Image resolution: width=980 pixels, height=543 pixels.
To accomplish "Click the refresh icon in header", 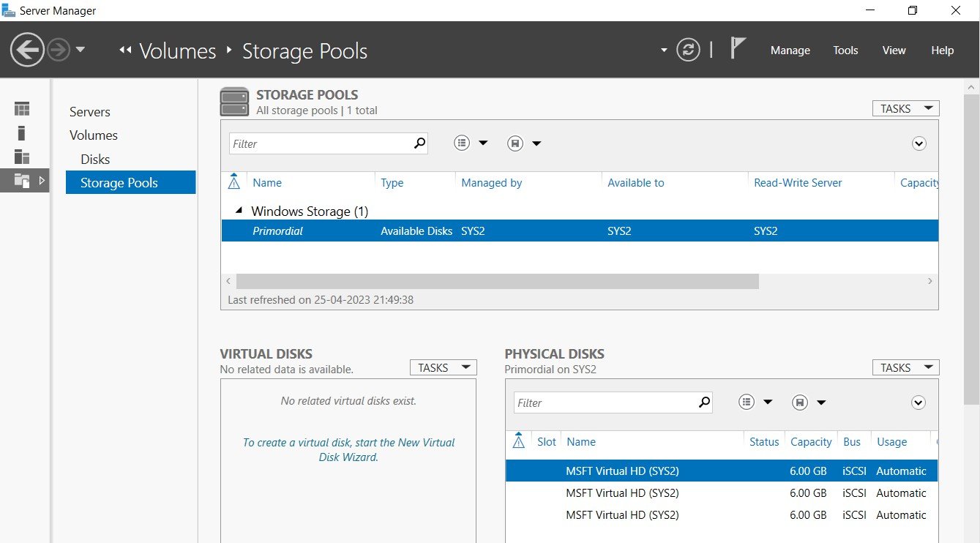I will 688,50.
